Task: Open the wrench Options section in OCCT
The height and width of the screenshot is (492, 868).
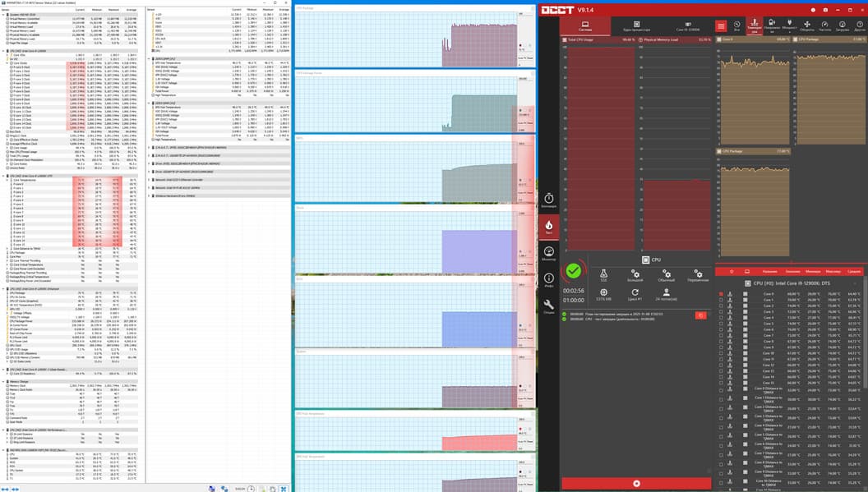Action: [548, 306]
